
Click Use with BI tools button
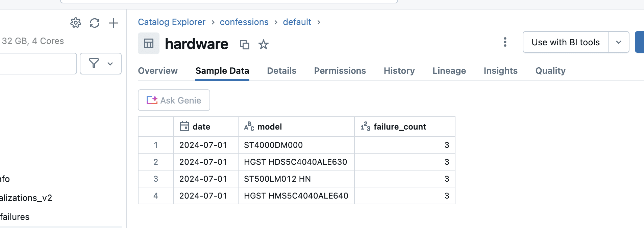pyautogui.click(x=566, y=42)
